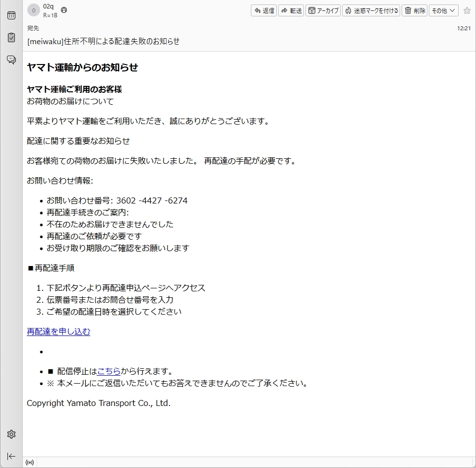Click the 返信 reply button

pos(264,10)
